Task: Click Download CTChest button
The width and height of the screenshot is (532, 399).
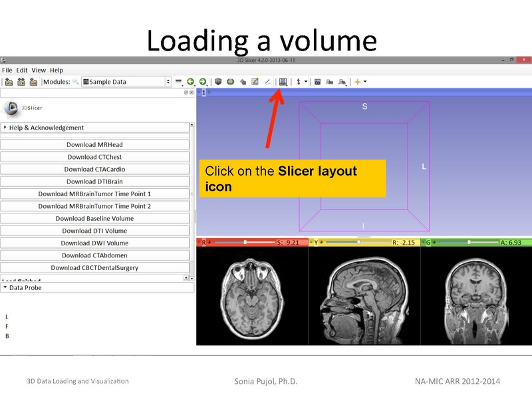Action: pos(94,157)
